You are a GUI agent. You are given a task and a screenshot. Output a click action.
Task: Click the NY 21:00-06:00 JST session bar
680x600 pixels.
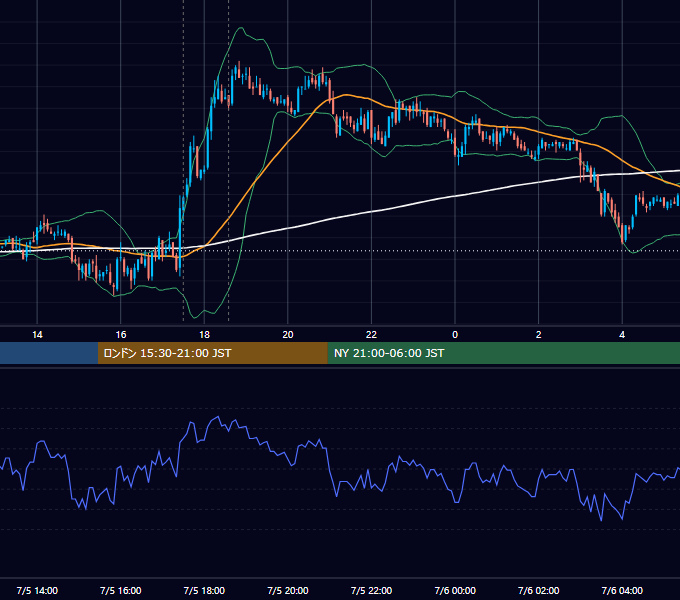pos(503,353)
